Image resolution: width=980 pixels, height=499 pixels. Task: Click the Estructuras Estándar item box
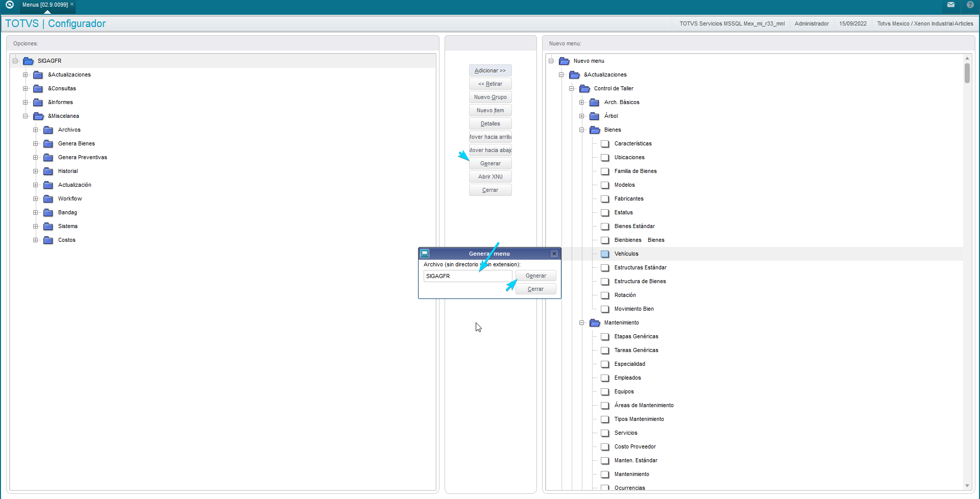pos(605,267)
